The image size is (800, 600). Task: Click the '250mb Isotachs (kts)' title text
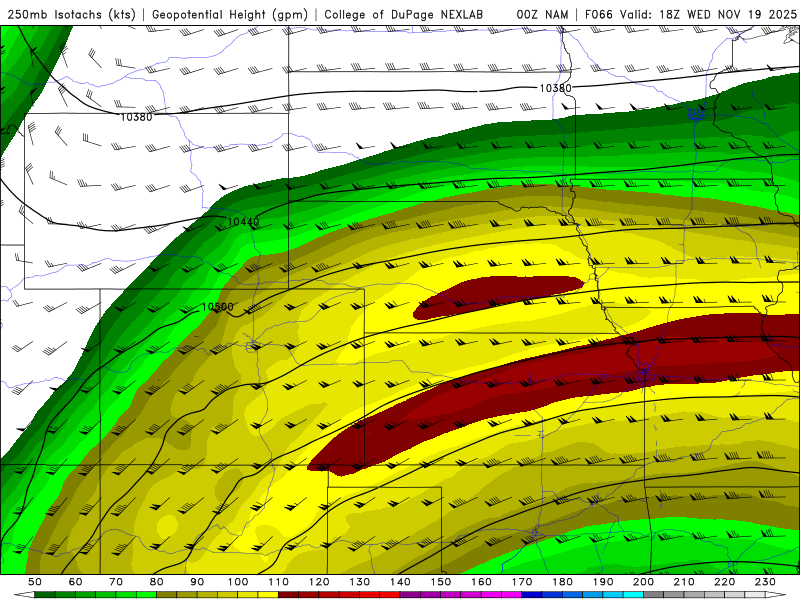(72, 14)
